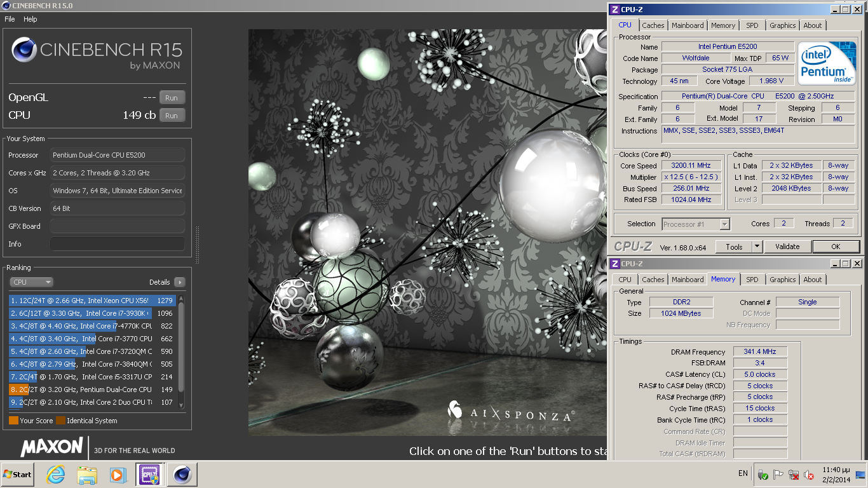The height and width of the screenshot is (488, 868).
Task: Run the CPU benchmark
Action: pos(172,116)
